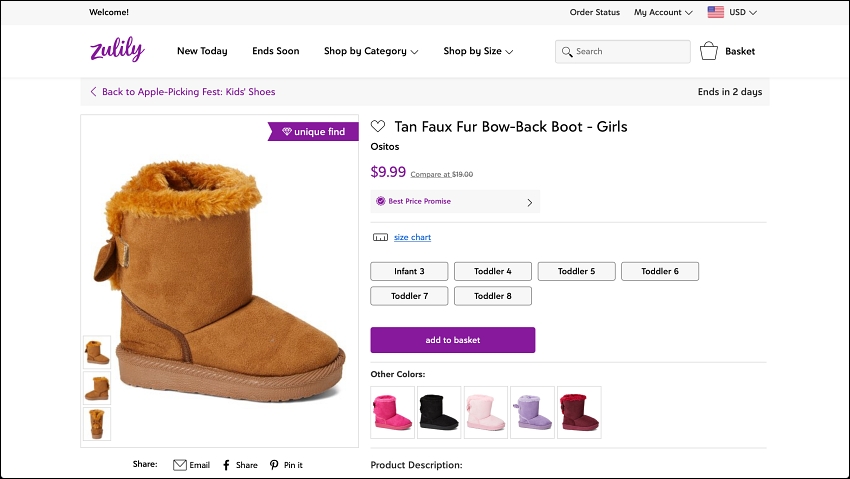850x479 pixels.
Task: Open the Basket link
Action: (x=740, y=51)
